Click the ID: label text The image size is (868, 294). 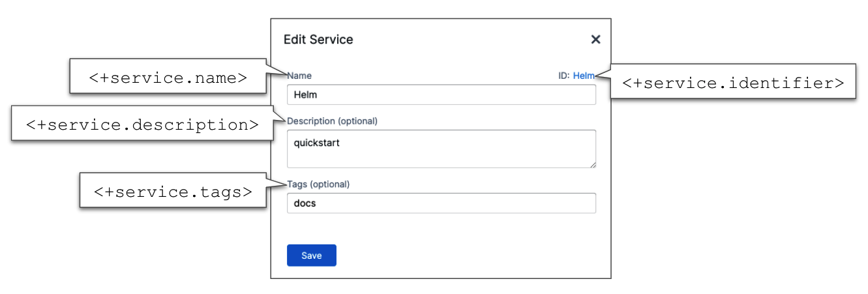tap(563, 76)
